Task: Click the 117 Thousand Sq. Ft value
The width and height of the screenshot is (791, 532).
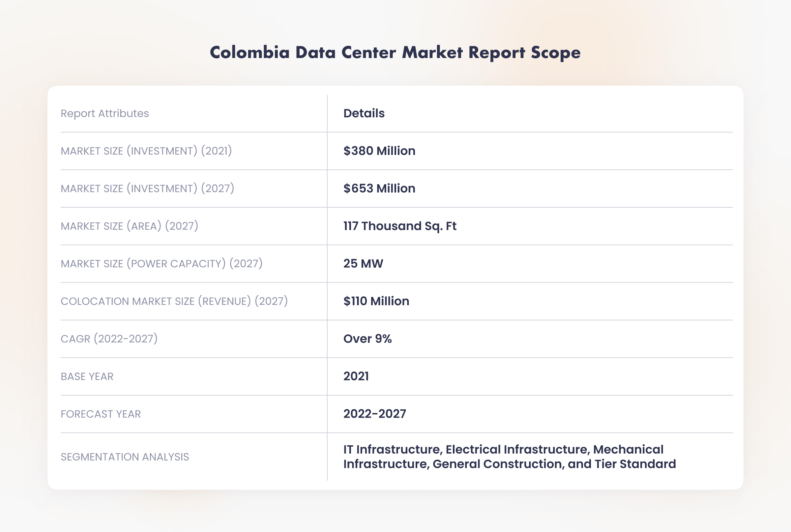Action: point(399,226)
